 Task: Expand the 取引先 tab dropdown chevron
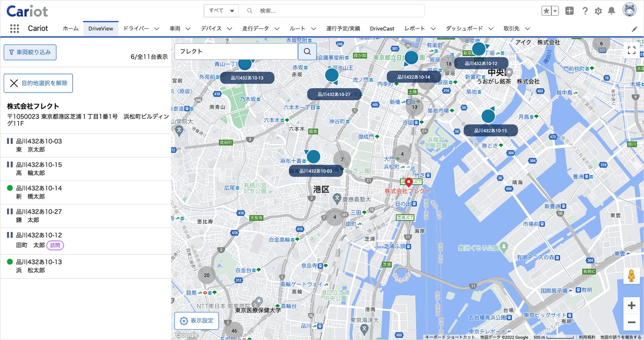click(527, 29)
